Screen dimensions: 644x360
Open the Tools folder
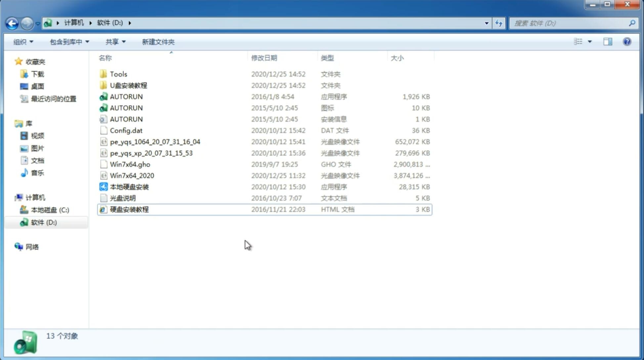coord(118,74)
